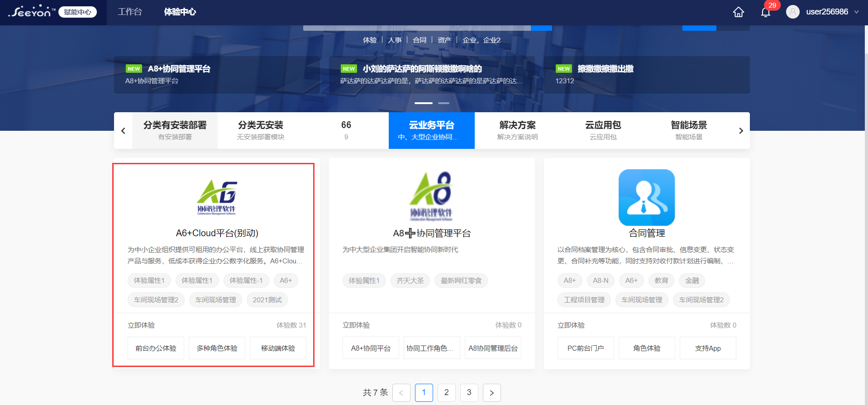Switch to 云应用包 tab

point(603,130)
